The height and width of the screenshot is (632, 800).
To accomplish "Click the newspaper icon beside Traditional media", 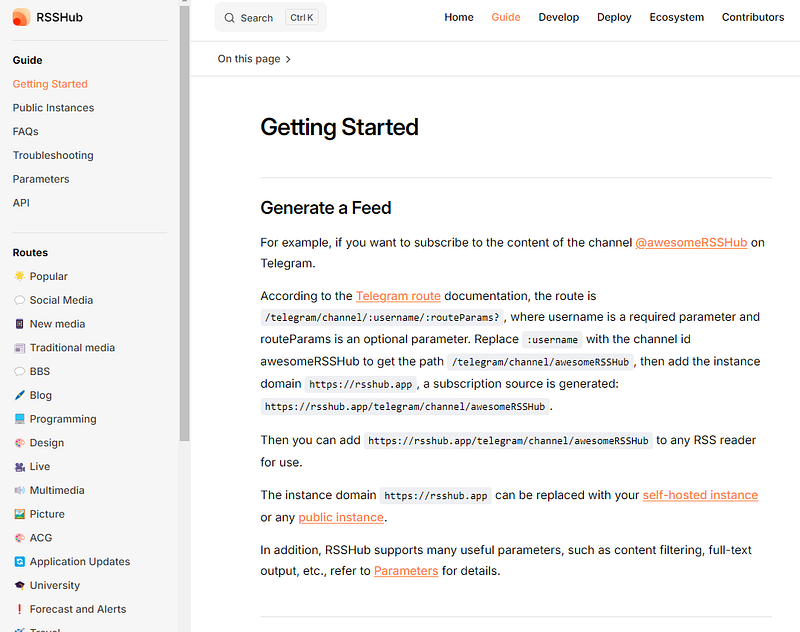I will click(x=19, y=348).
